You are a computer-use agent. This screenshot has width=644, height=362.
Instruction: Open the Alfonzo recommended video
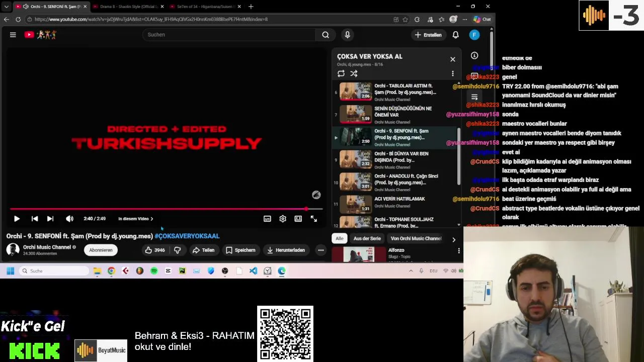[396, 250]
